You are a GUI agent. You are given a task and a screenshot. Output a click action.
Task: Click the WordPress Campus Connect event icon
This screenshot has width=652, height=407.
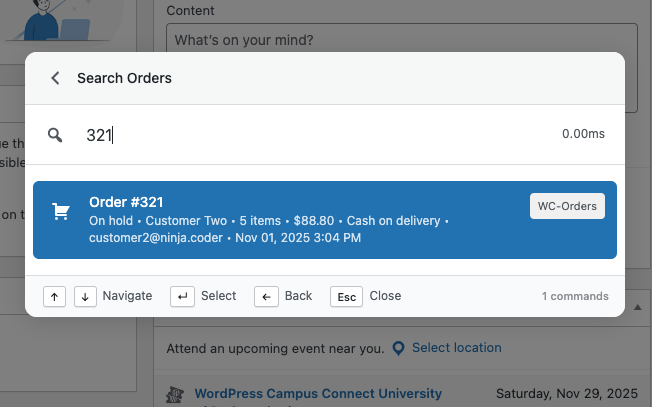coord(174,394)
